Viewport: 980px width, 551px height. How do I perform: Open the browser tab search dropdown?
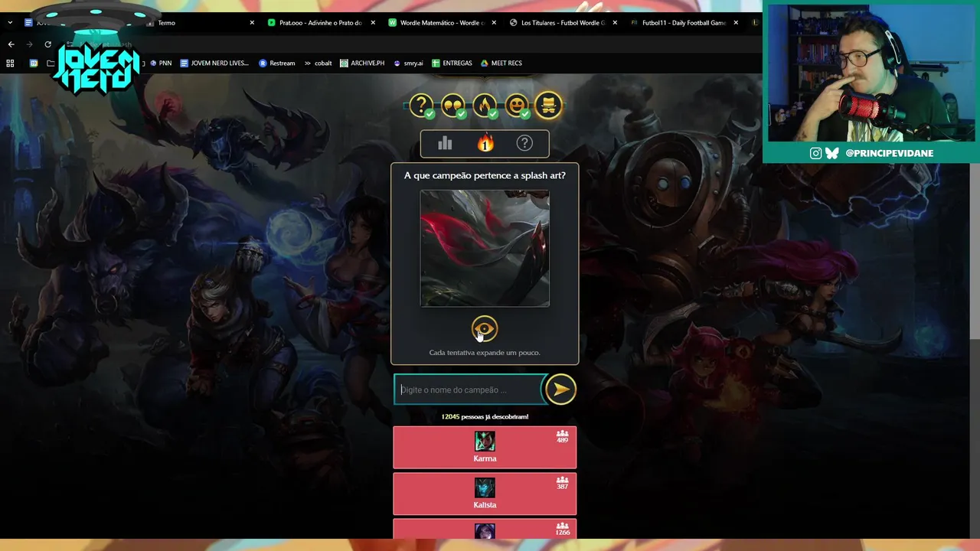10,23
